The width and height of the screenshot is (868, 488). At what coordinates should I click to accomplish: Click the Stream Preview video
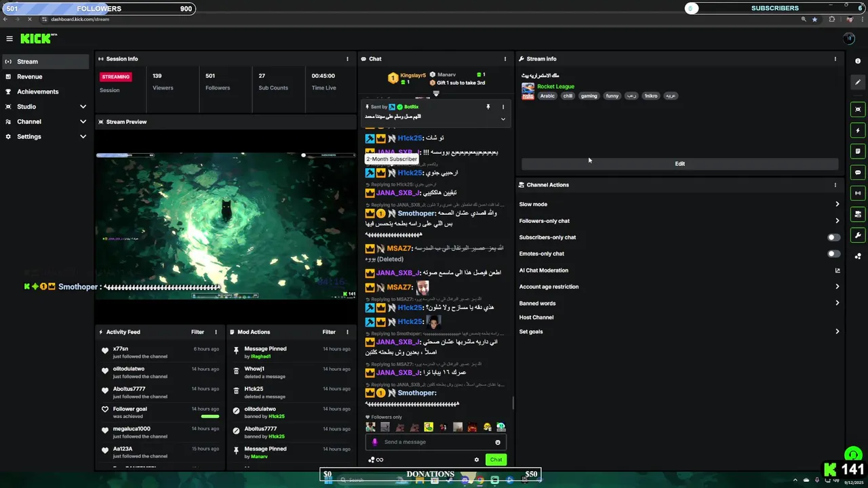[226, 226]
